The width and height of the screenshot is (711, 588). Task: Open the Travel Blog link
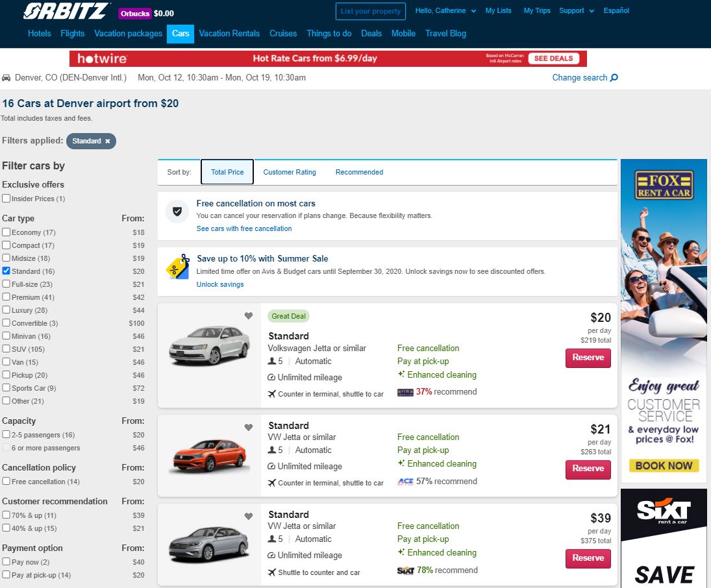[445, 34]
